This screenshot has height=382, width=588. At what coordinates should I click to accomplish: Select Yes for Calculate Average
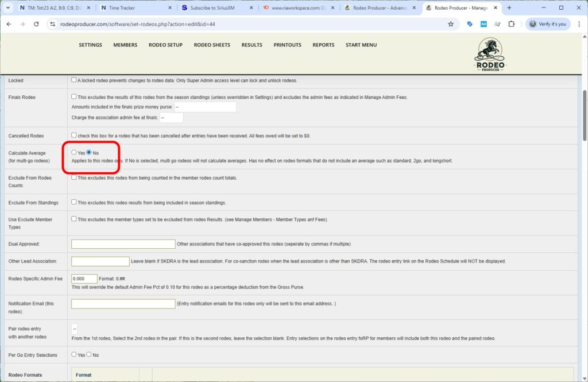point(74,153)
